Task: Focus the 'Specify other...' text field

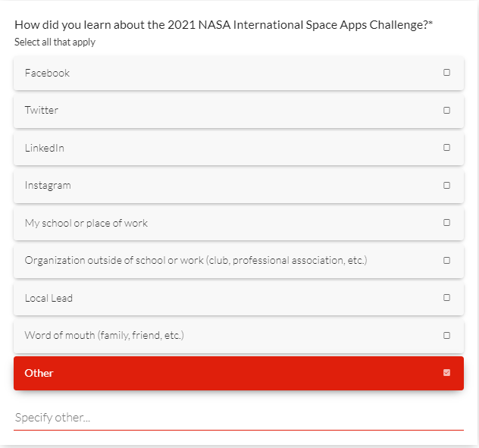Action: point(238,418)
